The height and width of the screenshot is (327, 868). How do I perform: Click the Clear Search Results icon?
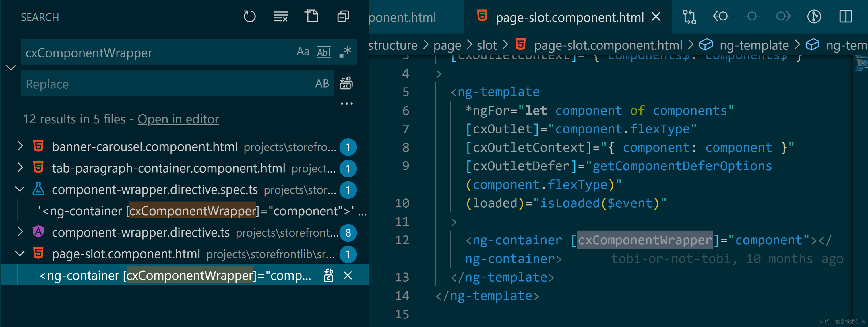[280, 17]
